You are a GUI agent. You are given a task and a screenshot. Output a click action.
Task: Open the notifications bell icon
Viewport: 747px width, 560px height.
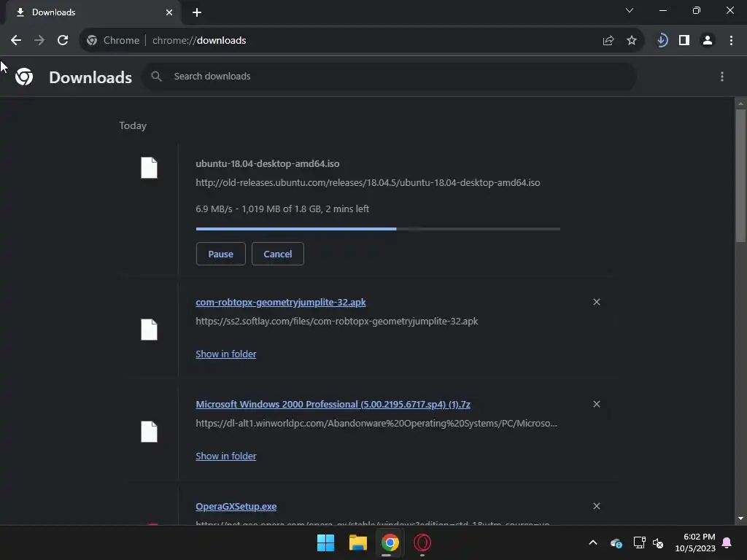pyautogui.click(x=727, y=542)
